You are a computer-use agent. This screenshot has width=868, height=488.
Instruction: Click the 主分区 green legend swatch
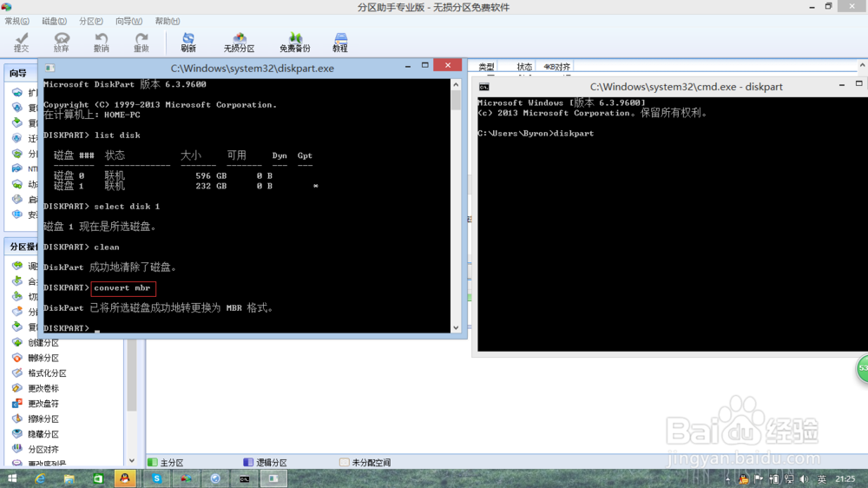153,462
